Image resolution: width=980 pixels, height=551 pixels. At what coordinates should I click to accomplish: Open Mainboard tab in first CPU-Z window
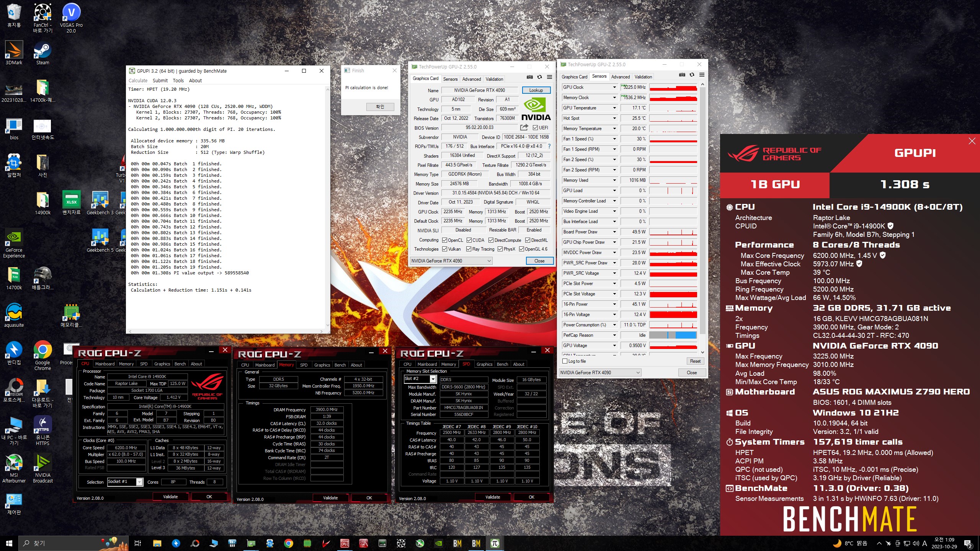105,364
